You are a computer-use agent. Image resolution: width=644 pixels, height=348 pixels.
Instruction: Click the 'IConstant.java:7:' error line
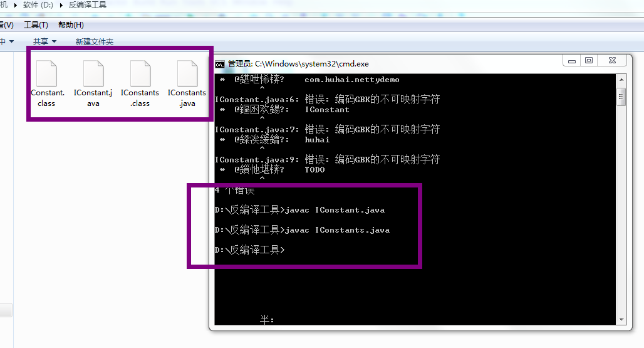coord(327,129)
